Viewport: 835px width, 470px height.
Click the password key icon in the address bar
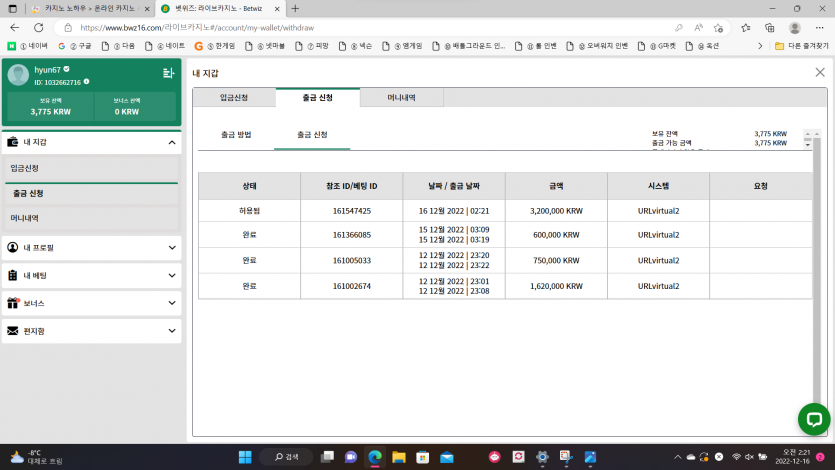pyautogui.click(x=678, y=28)
